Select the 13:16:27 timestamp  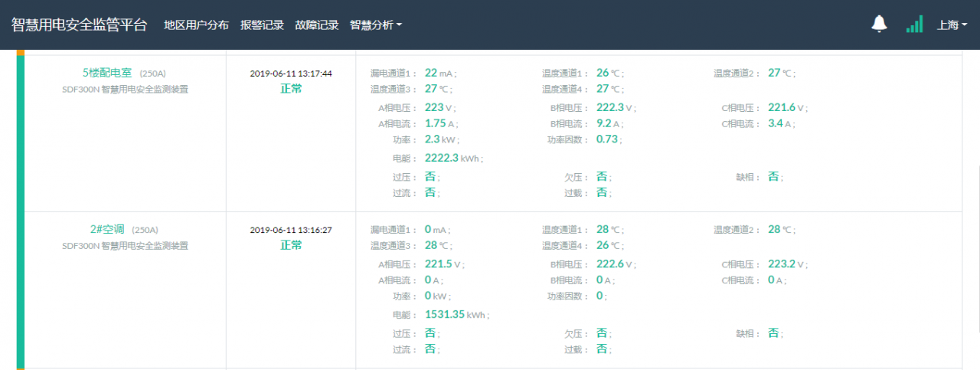(x=291, y=230)
